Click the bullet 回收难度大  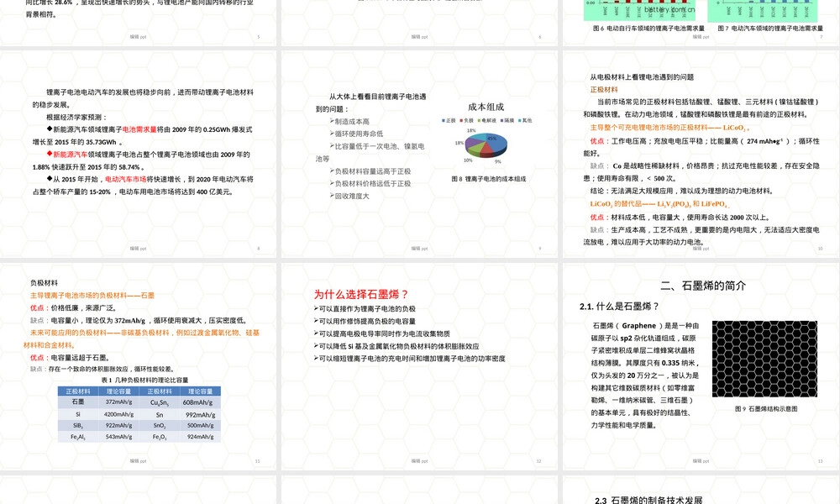coord(349,196)
